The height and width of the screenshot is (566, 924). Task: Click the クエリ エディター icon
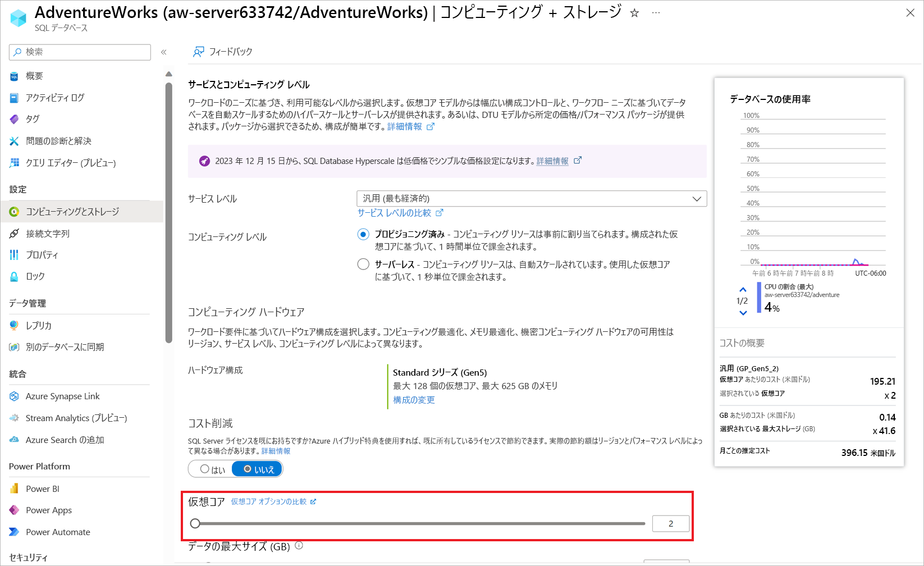click(x=14, y=163)
